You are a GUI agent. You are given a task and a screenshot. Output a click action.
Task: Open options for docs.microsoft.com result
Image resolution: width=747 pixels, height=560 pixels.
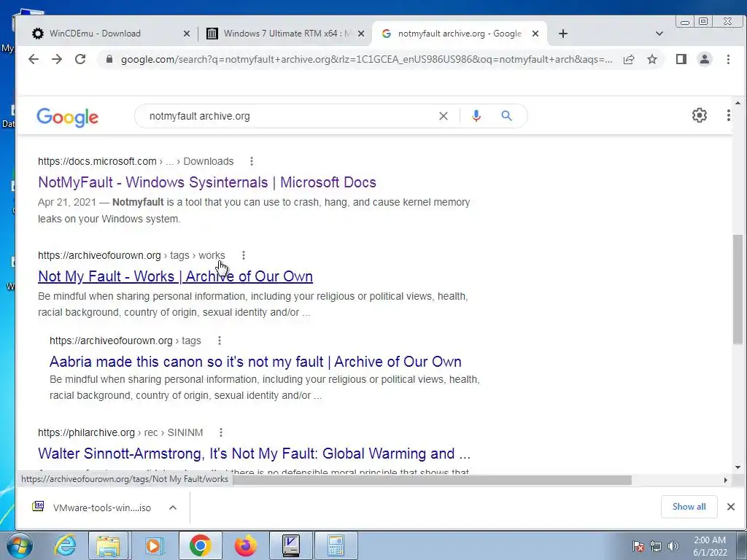point(252,161)
